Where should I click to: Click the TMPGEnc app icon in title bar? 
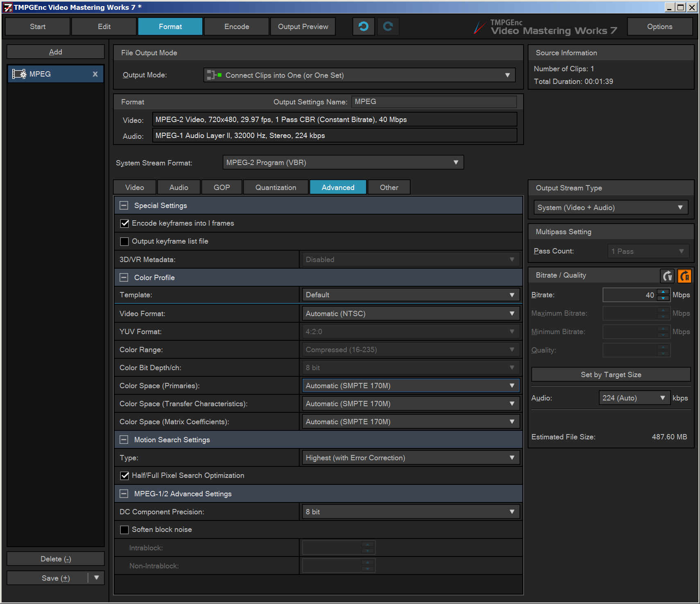pyautogui.click(x=7, y=7)
